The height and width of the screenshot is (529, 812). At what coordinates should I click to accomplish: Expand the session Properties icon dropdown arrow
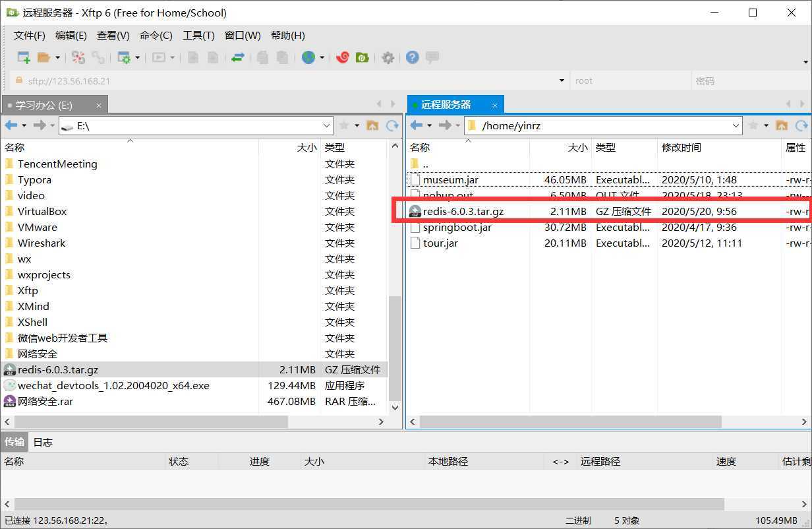[x=138, y=57]
